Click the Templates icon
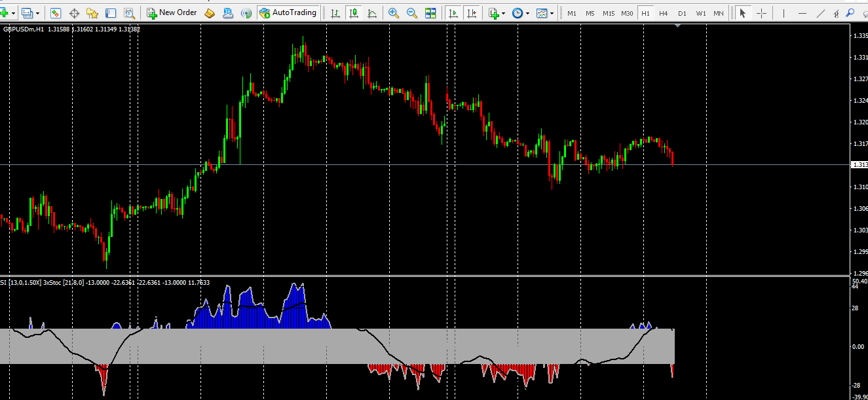The width and height of the screenshot is (868, 400). [x=542, y=12]
